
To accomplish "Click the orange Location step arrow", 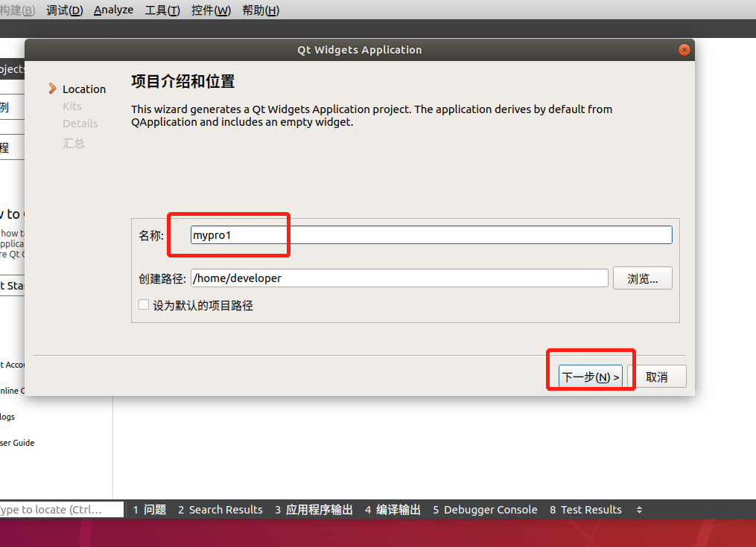I will tap(52, 89).
